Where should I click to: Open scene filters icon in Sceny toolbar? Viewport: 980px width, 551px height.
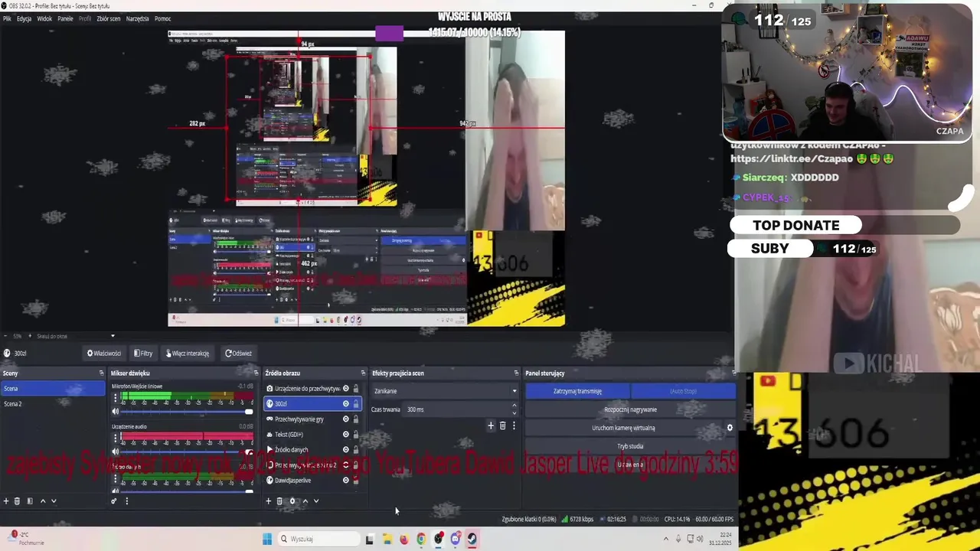[x=30, y=501]
